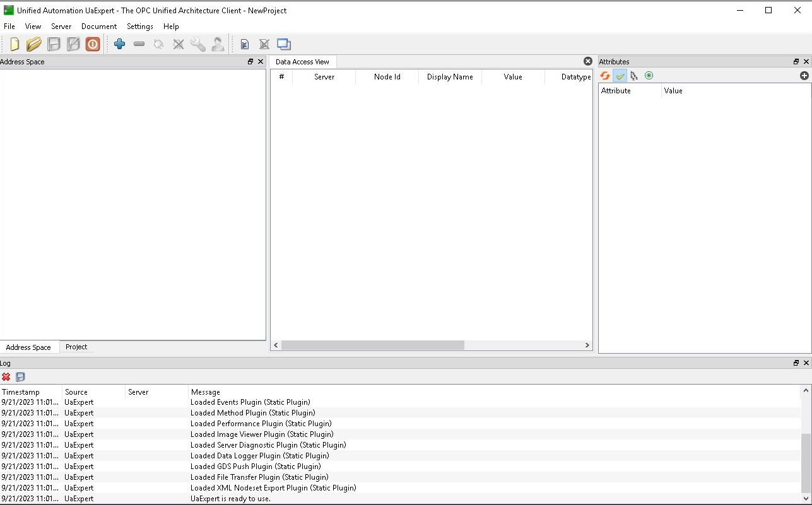This screenshot has height=505, width=812.
Task: Add a document with page icon
Action: pos(245,44)
